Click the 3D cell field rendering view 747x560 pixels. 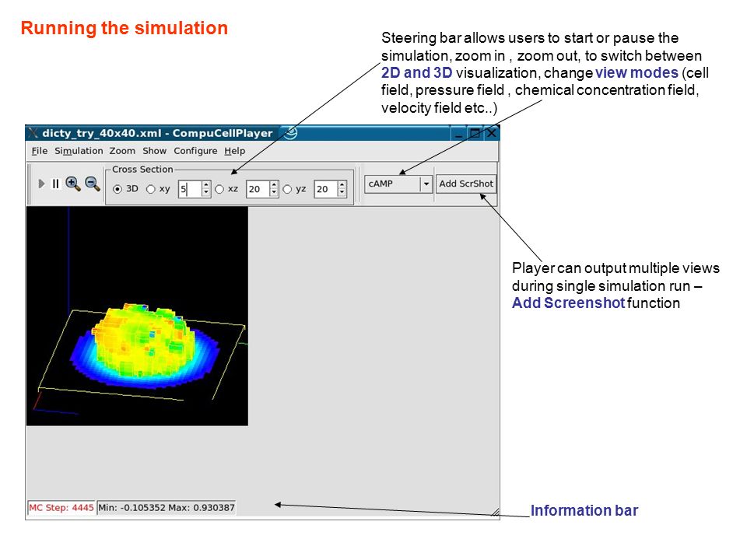tap(137, 316)
